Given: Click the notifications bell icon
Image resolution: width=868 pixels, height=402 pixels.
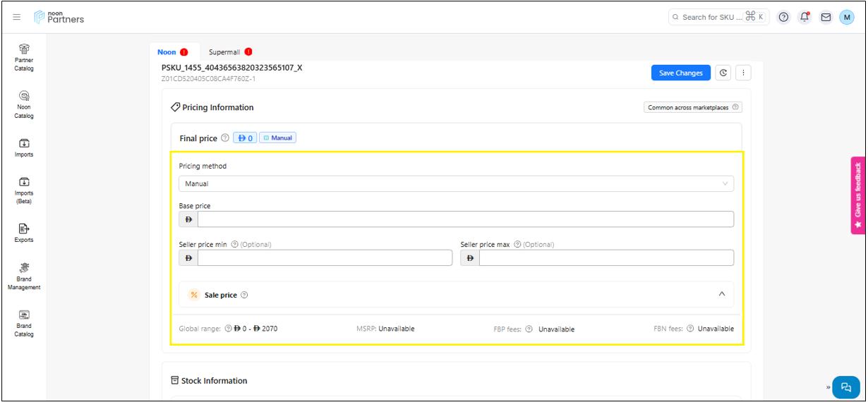Looking at the screenshot, I should click(804, 18).
